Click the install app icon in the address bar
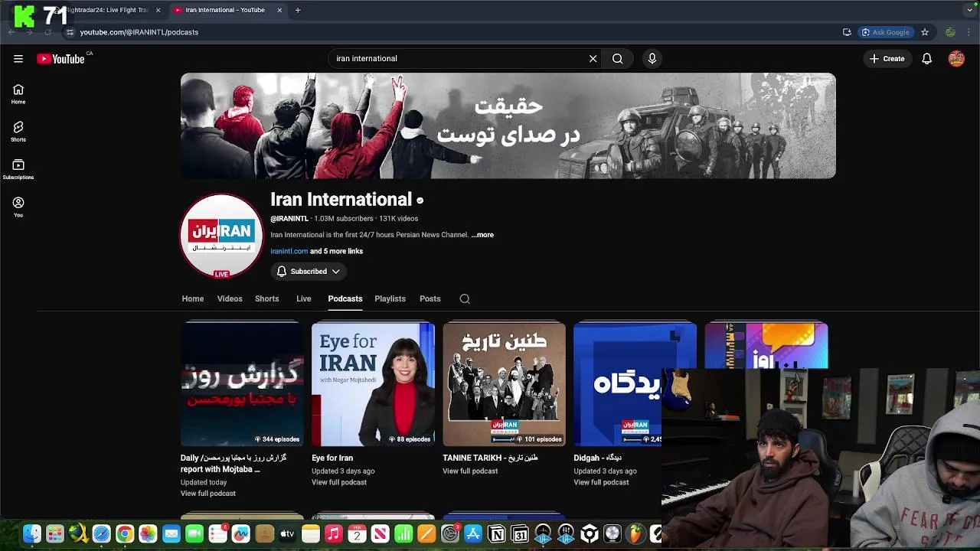The width and height of the screenshot is (980, 551). point(847,32)
